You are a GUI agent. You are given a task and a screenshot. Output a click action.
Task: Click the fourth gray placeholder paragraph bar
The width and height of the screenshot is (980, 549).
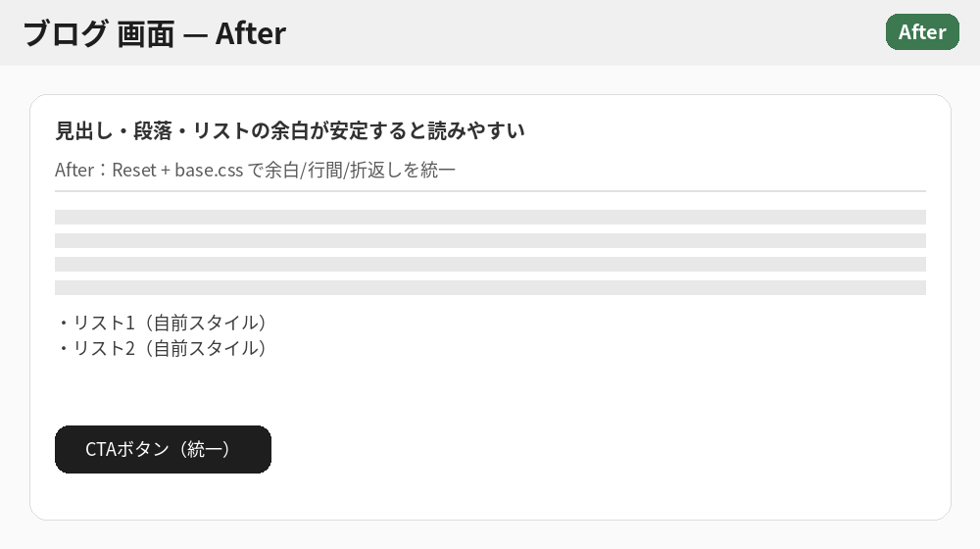pos(490,287)
